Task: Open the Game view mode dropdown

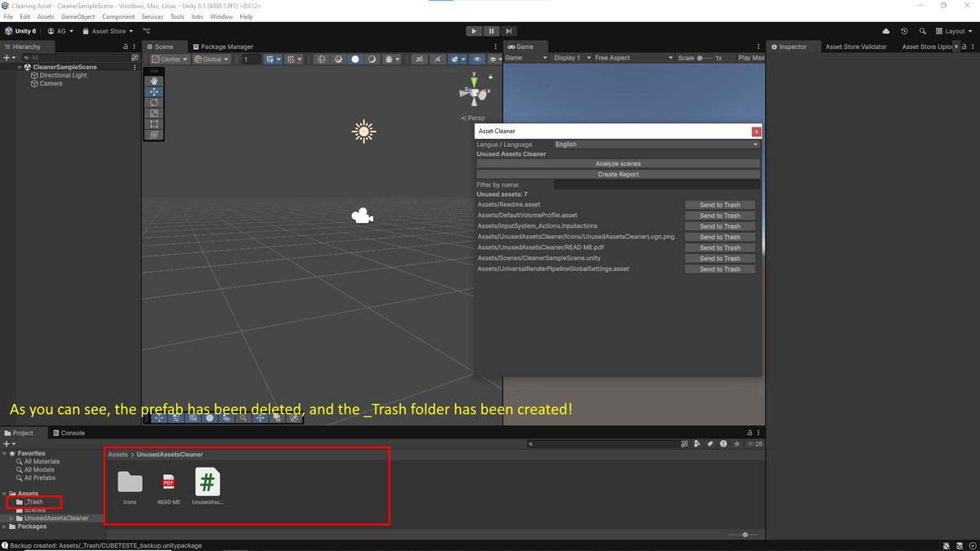Action: (x=527, y=58)
